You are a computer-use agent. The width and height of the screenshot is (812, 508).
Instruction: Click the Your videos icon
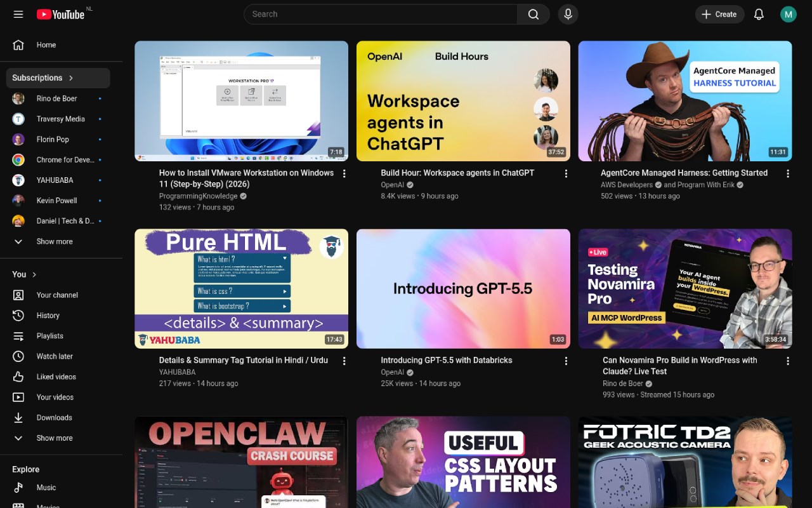18,397
